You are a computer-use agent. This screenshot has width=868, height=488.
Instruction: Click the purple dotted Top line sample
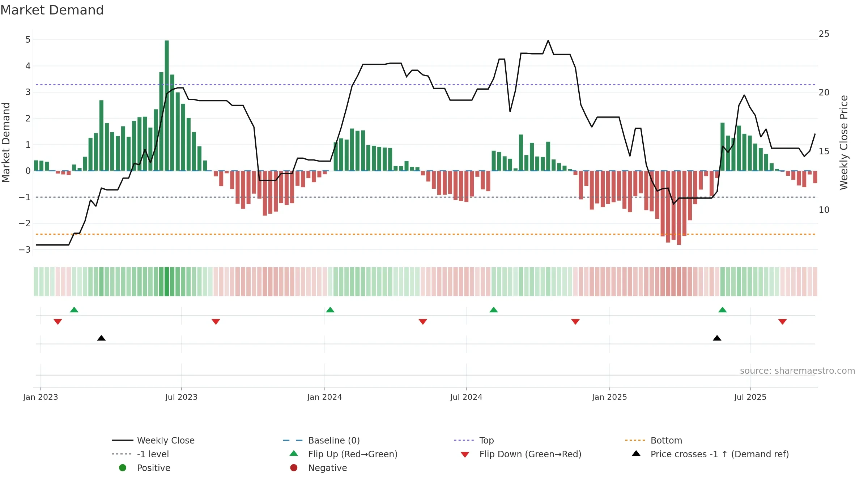[x=465, y=440]
